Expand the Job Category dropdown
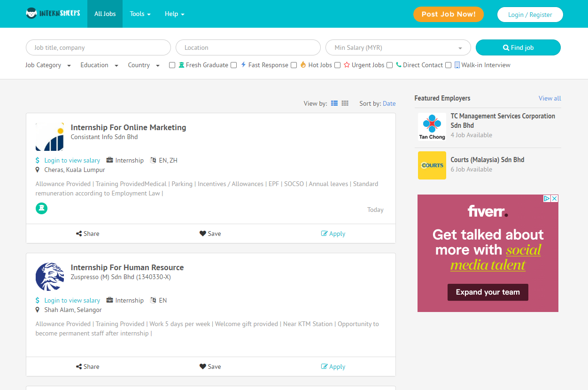Image resolution: width=588 pixels, height=390 pixels. point(48,65)
